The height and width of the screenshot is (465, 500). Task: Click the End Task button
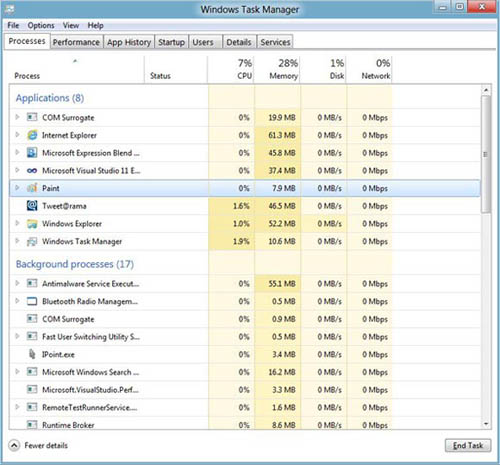468,445
